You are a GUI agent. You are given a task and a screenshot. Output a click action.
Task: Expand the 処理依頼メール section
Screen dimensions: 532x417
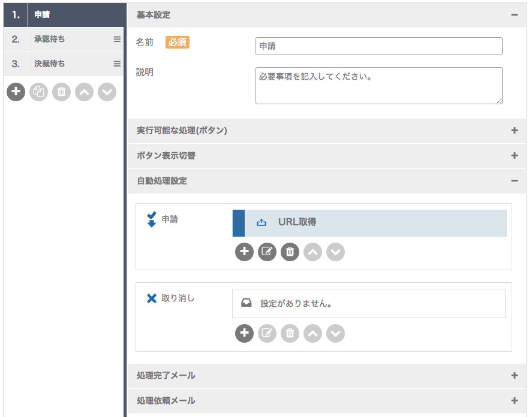(515, 401)
